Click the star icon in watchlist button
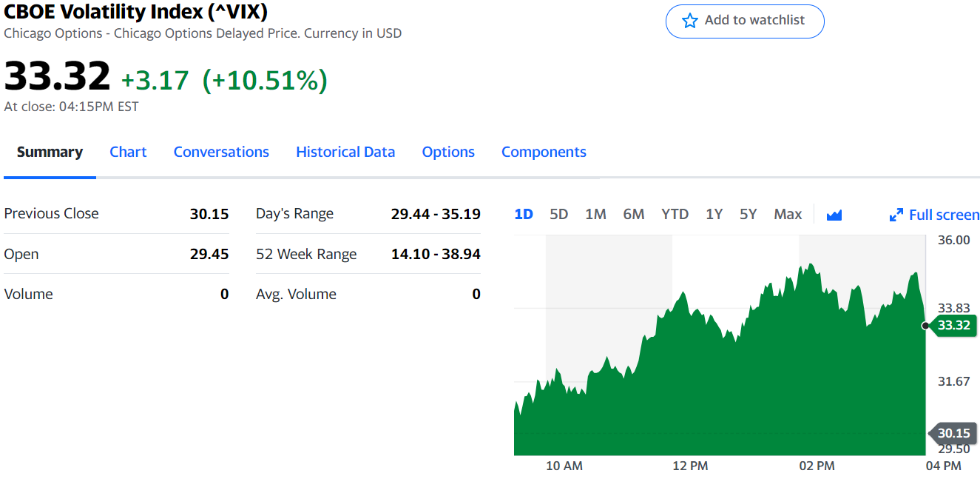 click(x=690, y=21)
